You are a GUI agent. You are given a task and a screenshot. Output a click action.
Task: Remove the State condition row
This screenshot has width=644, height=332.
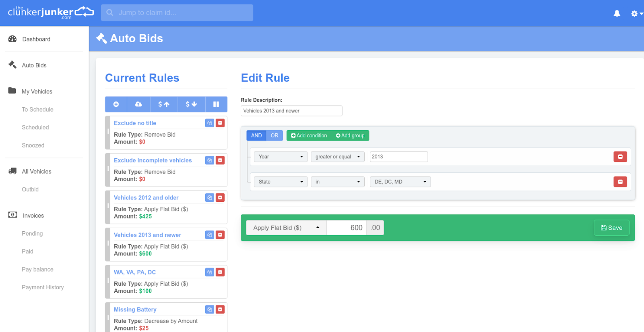pos(620,182)
